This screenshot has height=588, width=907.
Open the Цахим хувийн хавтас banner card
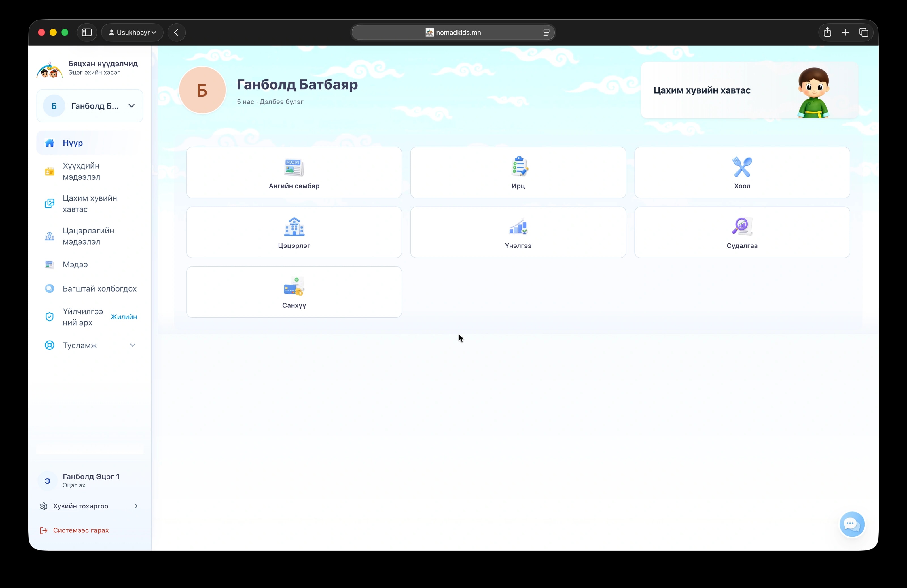pyautogui.click(x=749, y=90)
